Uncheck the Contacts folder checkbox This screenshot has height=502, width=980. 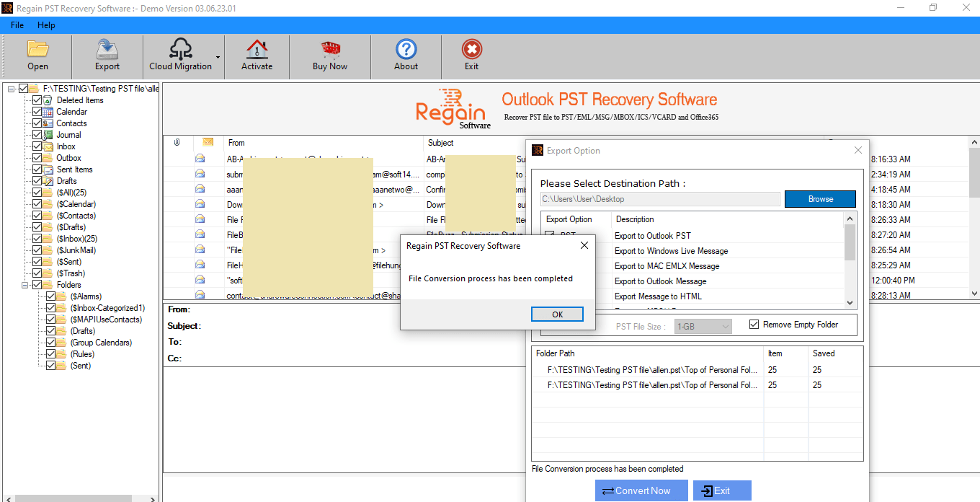[37, 123]
